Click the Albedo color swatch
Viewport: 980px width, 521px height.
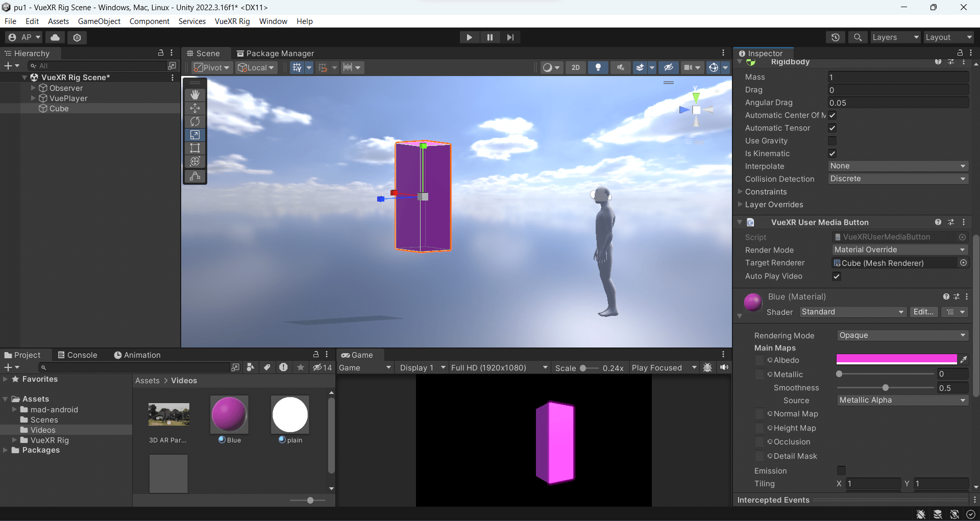click(896, 359)
